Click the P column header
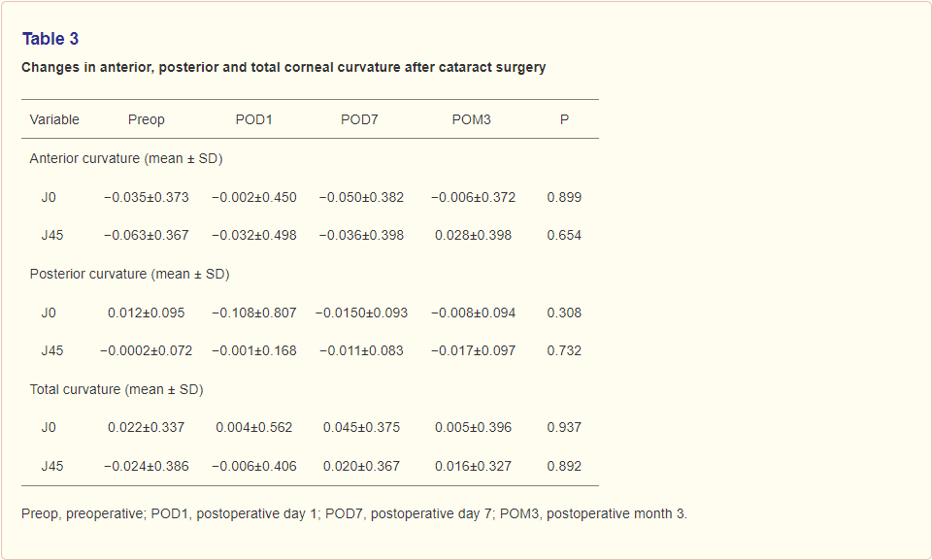Viewport: 932px width, 560px height. click(x=564, y=119)
